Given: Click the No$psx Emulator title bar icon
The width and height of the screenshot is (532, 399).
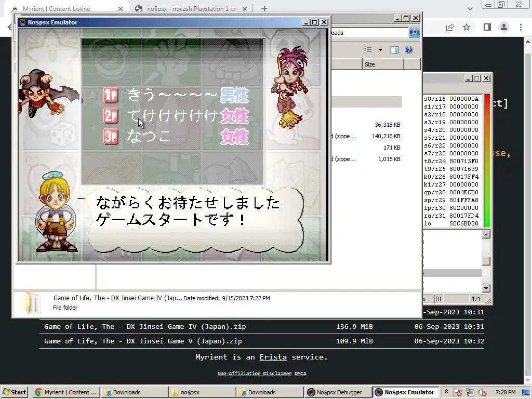Looking at the screenshot, I should [23, 22].
